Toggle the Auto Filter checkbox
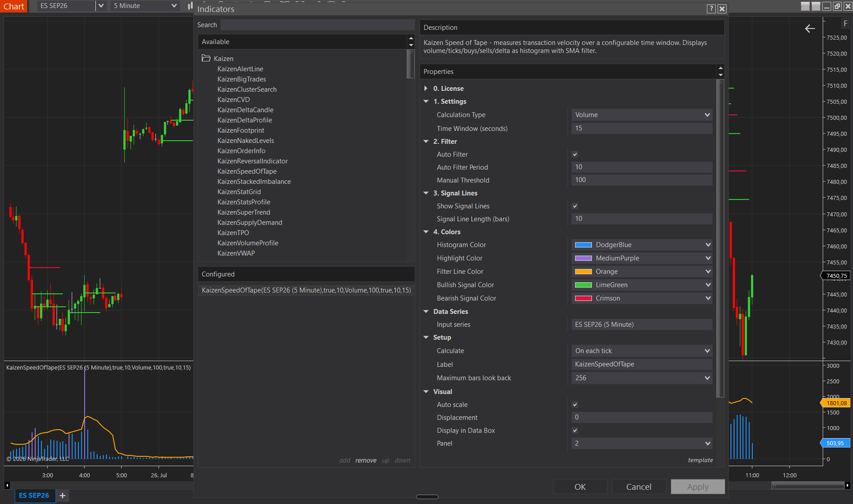 [575, 154]
